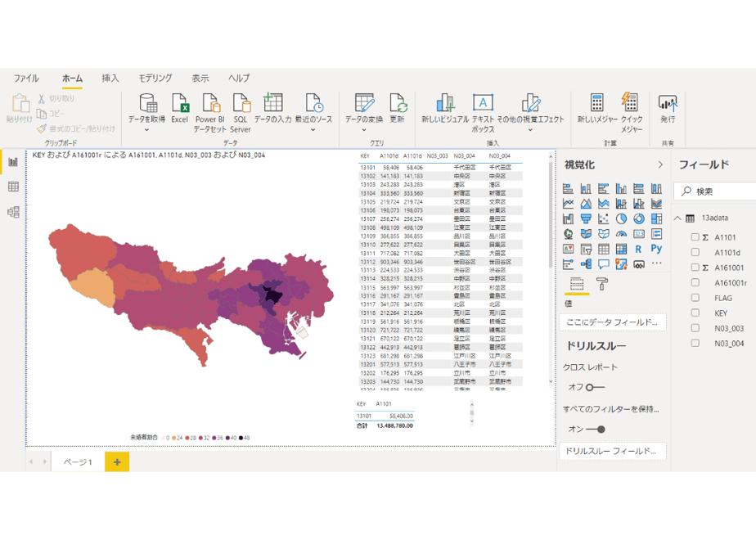Collapse the 13adata table tree
Viewport: 756px width, 540px height.
[x=677, y=218]
